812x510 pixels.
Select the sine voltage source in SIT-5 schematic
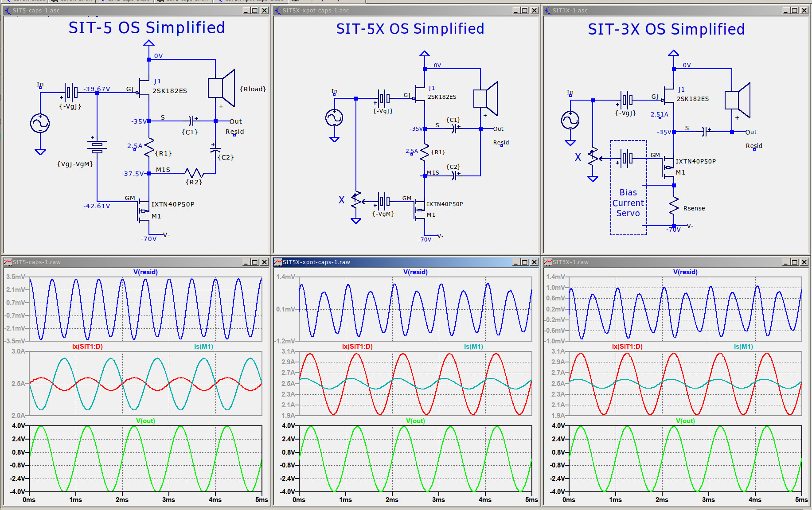click(x=40, y=123)
